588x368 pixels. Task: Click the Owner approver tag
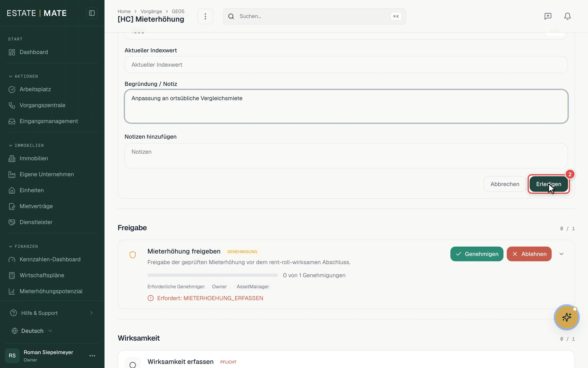pos(219,287)
